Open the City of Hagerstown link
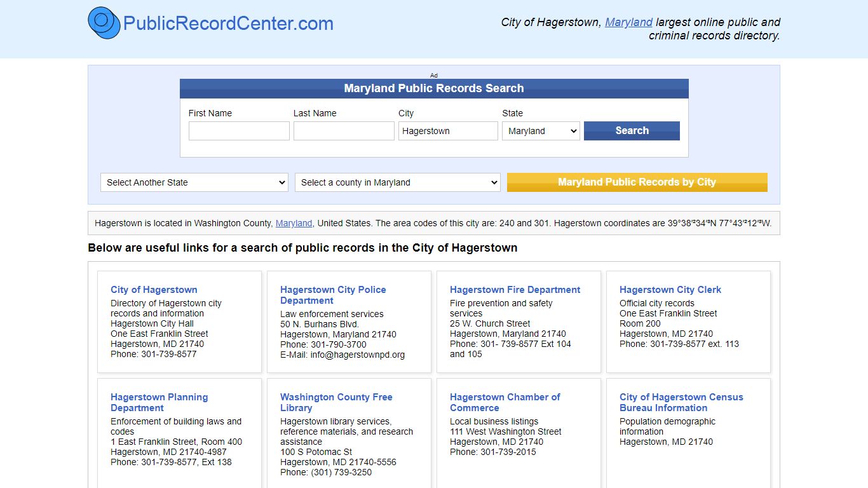This screenshot has height=488, width=868. coord(154,290)
